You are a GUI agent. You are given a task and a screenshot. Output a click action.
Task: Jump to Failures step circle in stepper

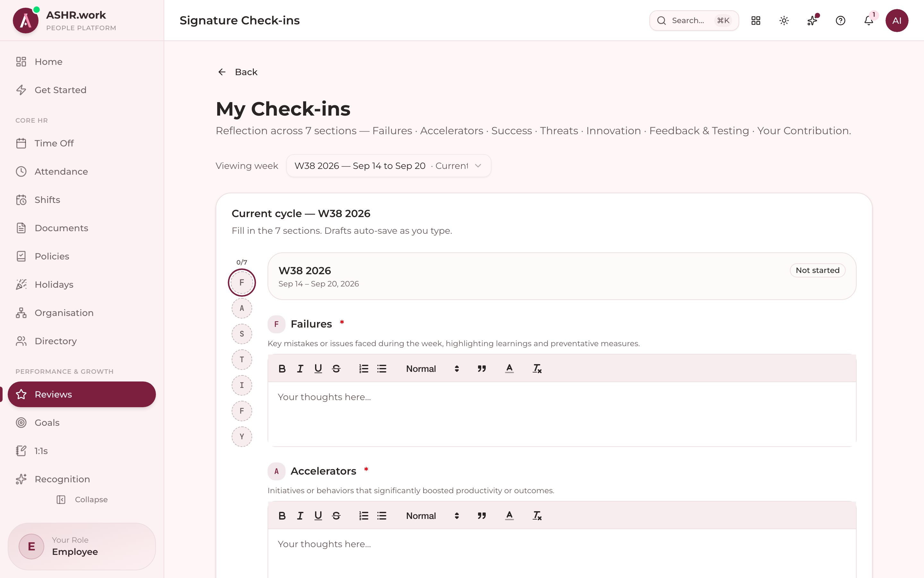click(242, 283)
